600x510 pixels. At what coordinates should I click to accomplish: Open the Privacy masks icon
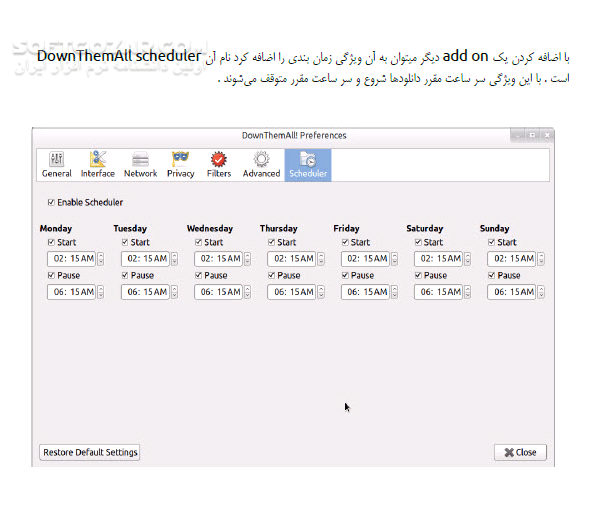tap(180, 159)
